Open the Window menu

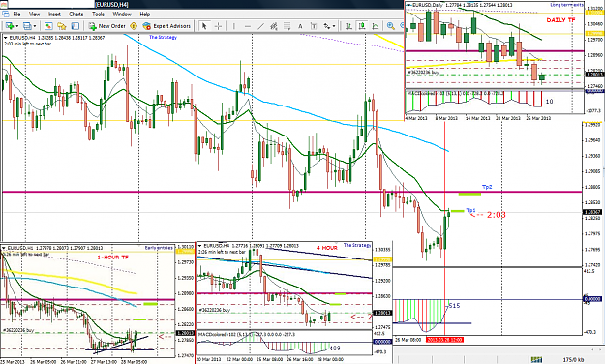click(122, 15)
